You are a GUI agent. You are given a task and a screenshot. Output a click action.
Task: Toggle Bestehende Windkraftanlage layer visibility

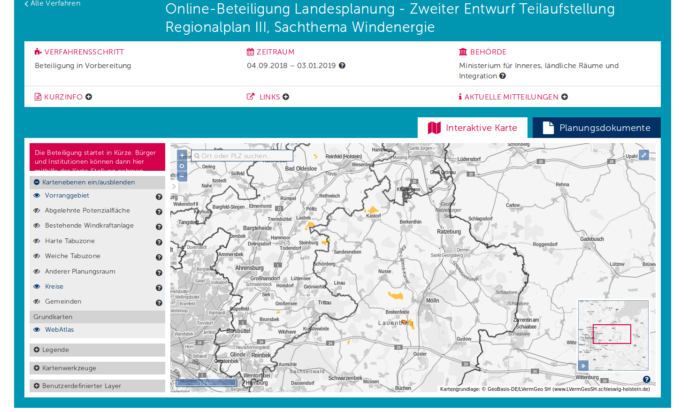click(37, 226)
